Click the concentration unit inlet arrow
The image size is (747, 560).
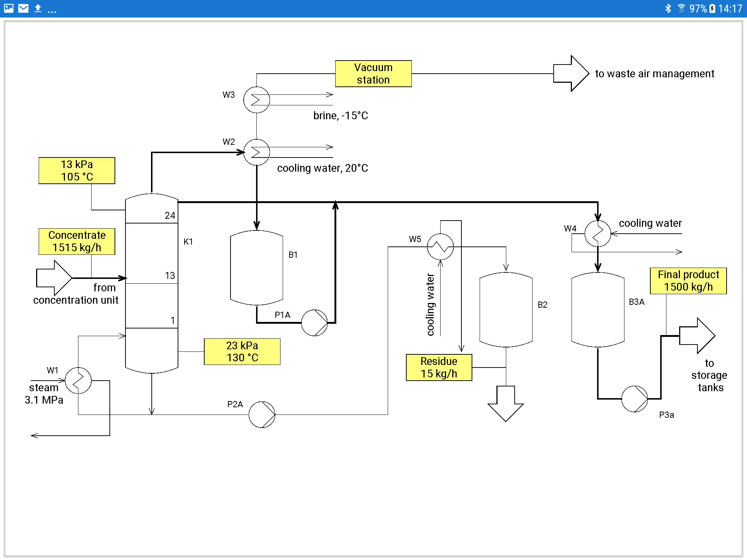(x=54, y=278)
